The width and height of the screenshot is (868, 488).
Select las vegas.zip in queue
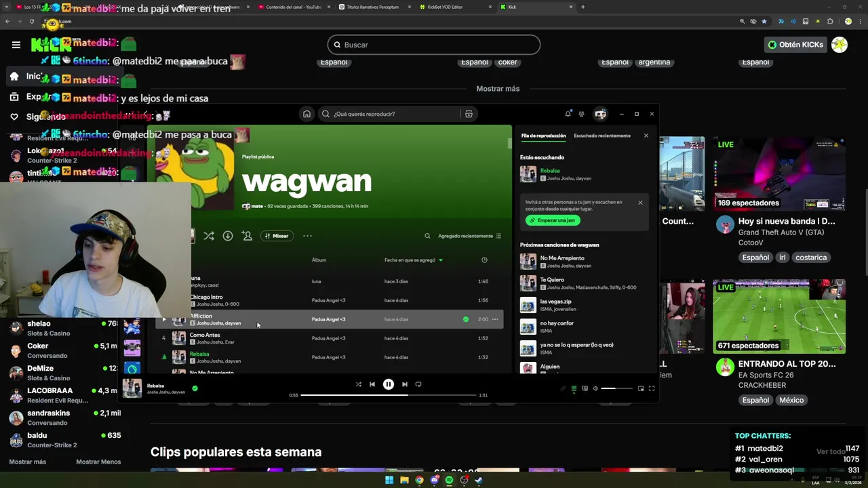[x=583, y=305]
